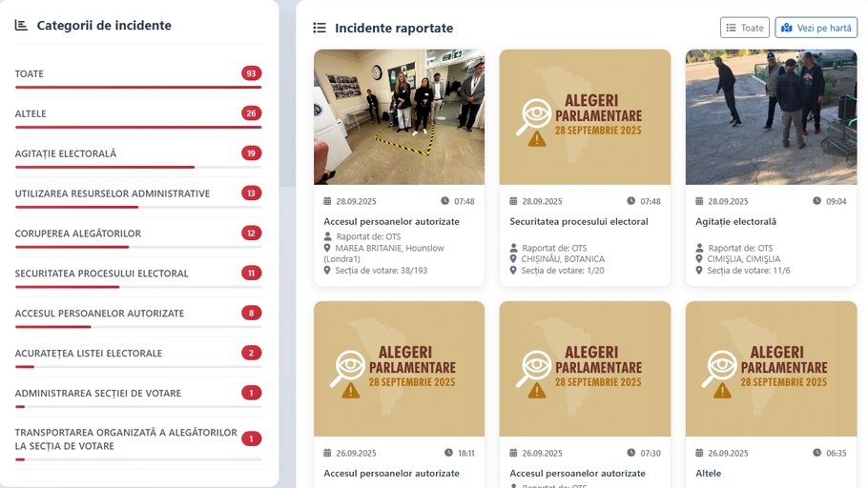Select AGITAȚIE ELECTORALĂ category
This screenshot has width=868, height=488.
point(138,153)
